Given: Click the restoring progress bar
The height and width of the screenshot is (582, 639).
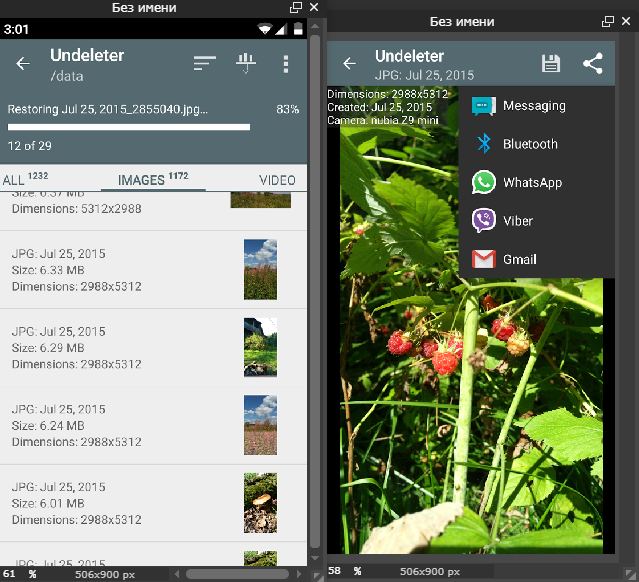Looking at the screenshot, I should [x=129, y=127].
